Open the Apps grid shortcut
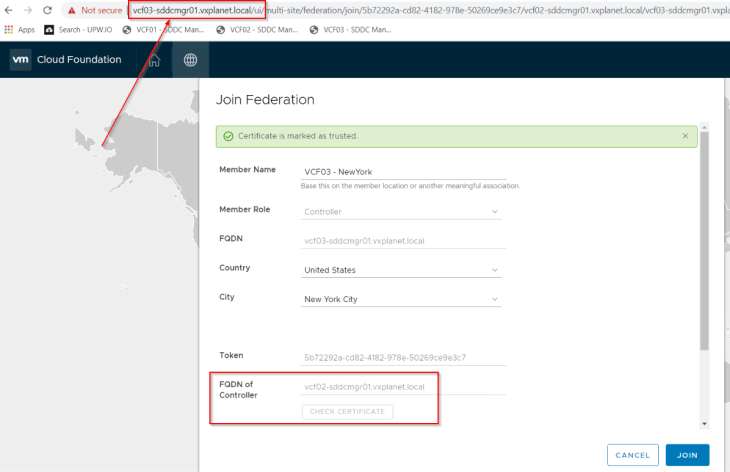 coord(20,30)
